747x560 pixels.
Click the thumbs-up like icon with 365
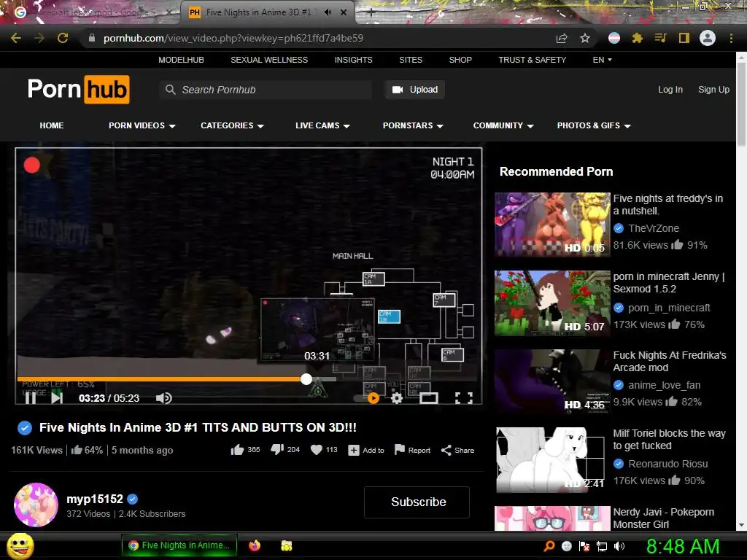(x=237, y=450)
